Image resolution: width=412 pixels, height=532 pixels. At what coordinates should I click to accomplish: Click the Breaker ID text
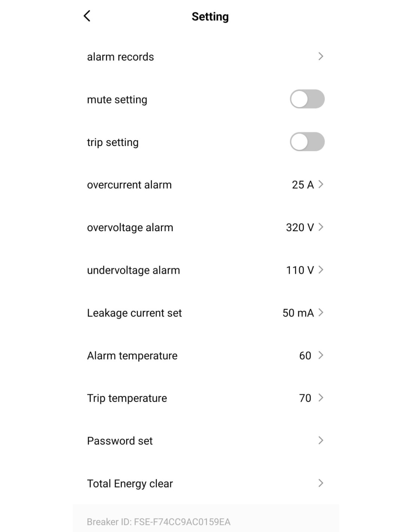click(158, 522)
